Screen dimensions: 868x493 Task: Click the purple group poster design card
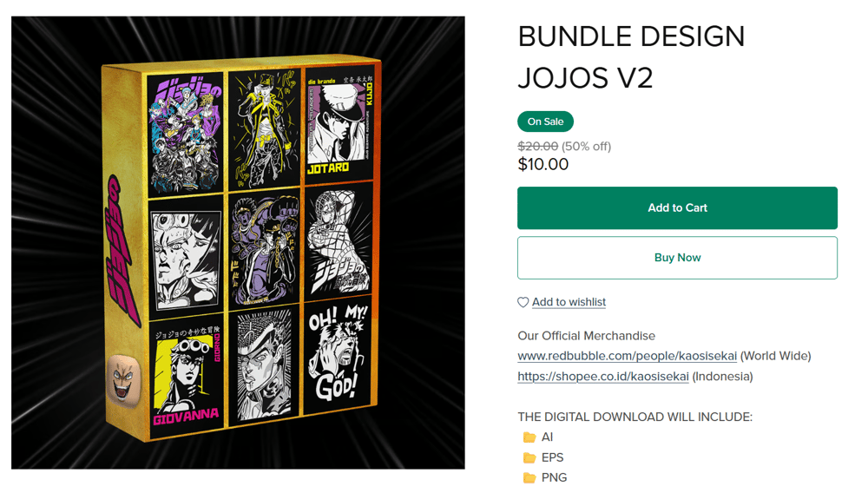[x=186, y=135]
